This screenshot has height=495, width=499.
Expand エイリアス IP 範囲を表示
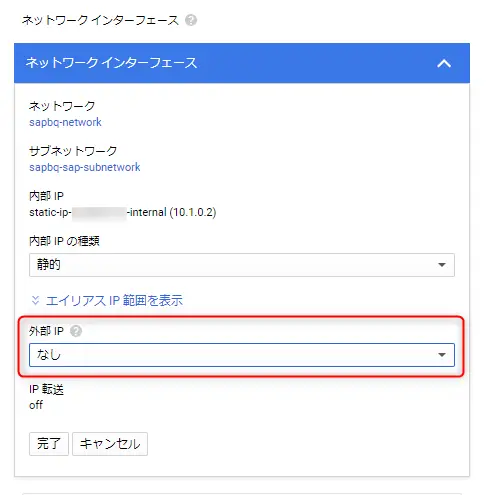click(x=114, y=300)
